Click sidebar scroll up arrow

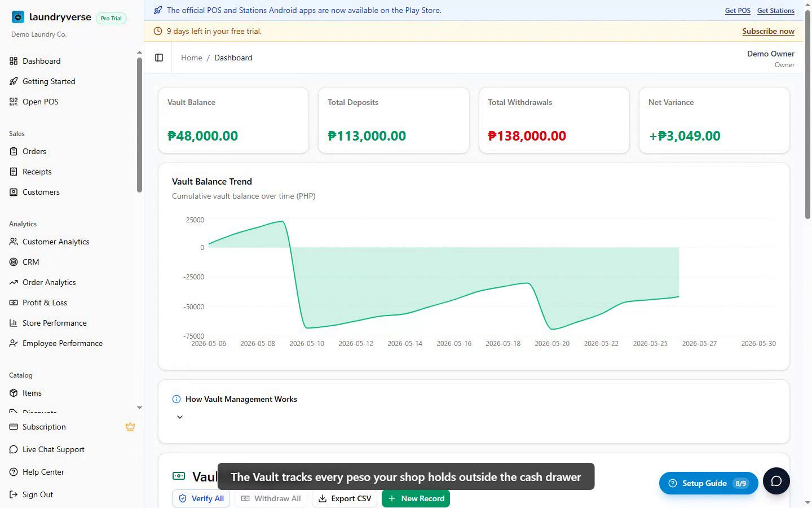(x=139, y=52)
